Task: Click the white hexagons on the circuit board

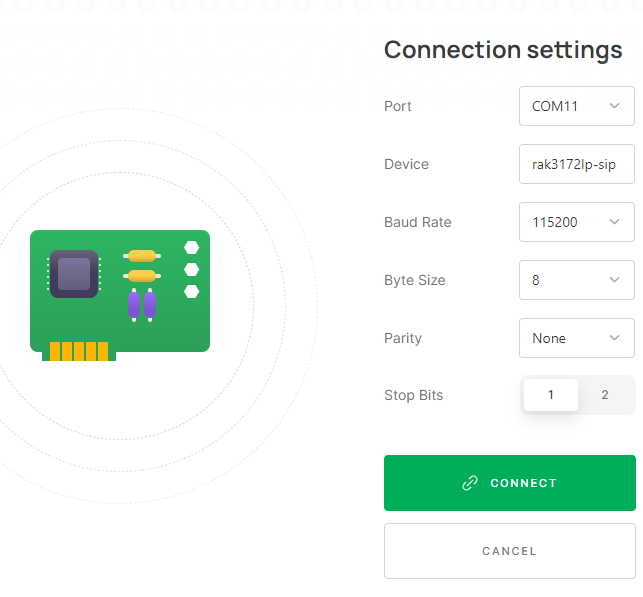Action: (191, 269)
